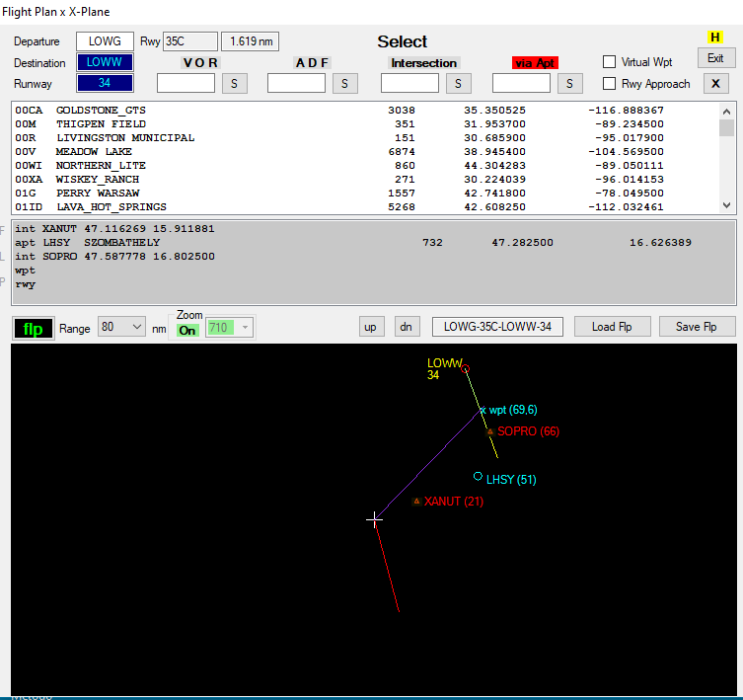Click the Destination field LOWW
Image resolution: width=743 pixels, height=700 pixels.
point(105,62)
